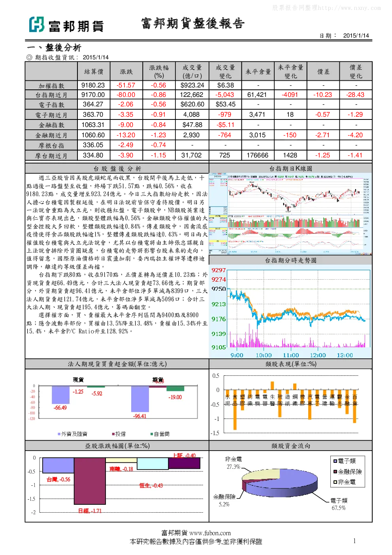This screenshot has width=392, height=555.
Task: Click the cell value -13.20
Action: (126, 135)
